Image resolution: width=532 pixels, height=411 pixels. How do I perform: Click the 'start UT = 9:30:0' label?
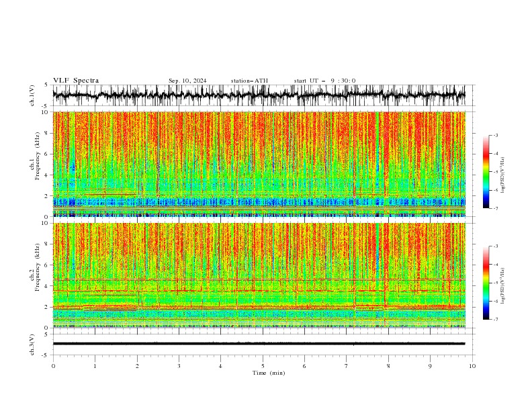[324, 81]
